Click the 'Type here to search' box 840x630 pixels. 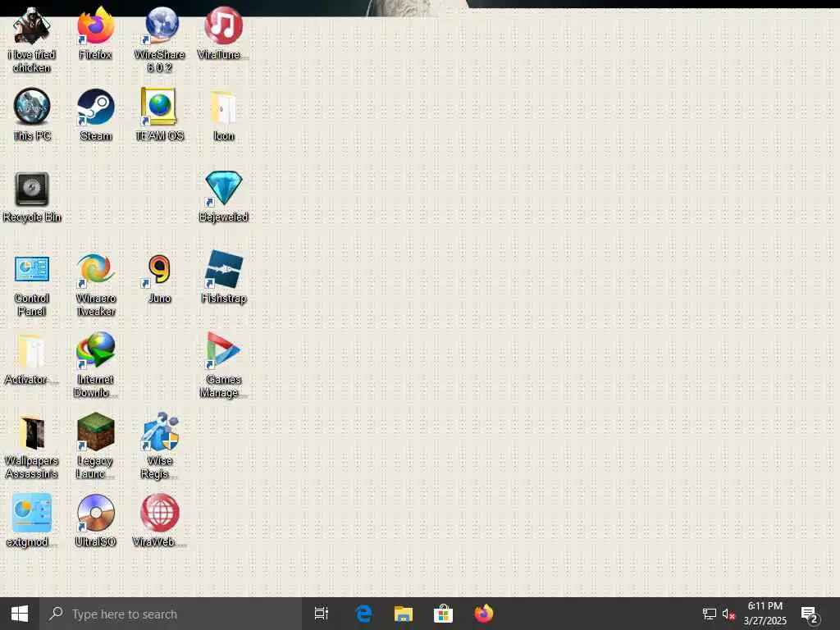click(171, 614)
